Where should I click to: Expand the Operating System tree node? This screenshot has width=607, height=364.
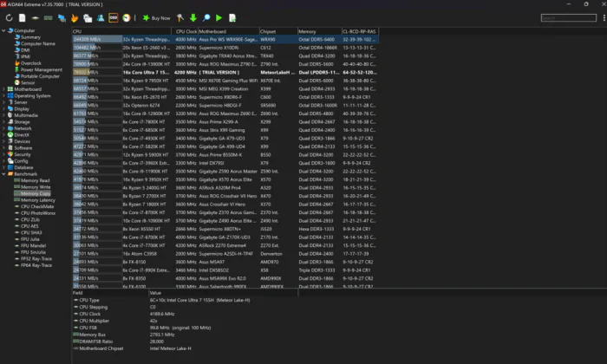pyautogui.click(x=3, y=96)
